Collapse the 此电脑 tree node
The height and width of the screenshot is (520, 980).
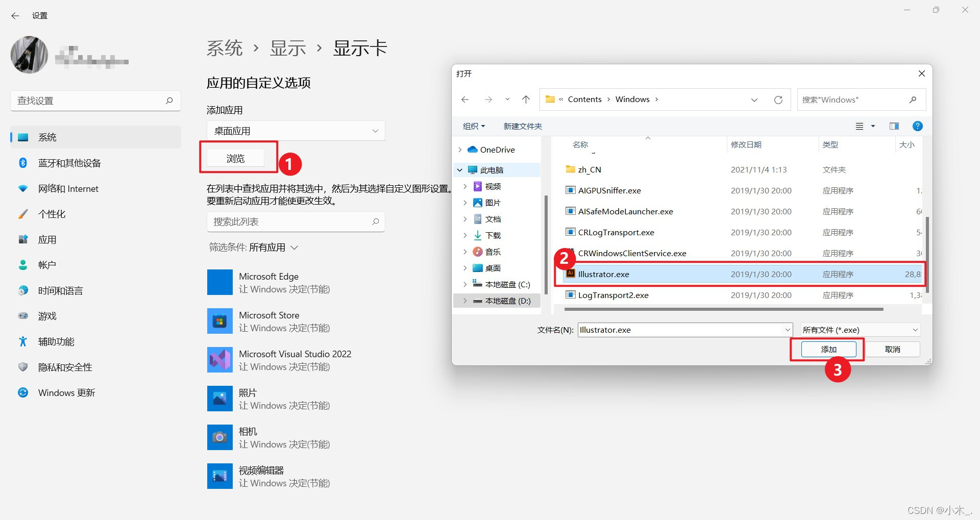tap(460, 170)
